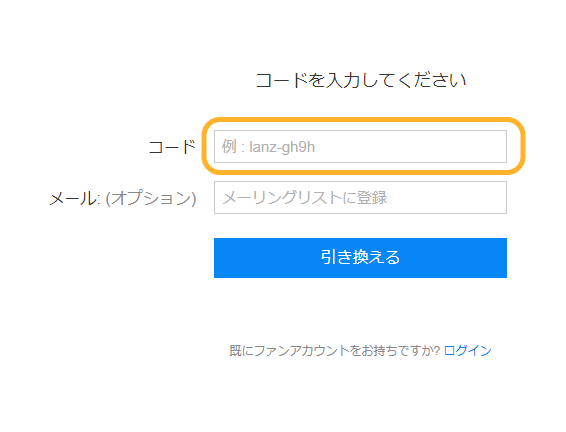
Task: Select the コードを入力してください heading
Action: click(x=361, y=80)
